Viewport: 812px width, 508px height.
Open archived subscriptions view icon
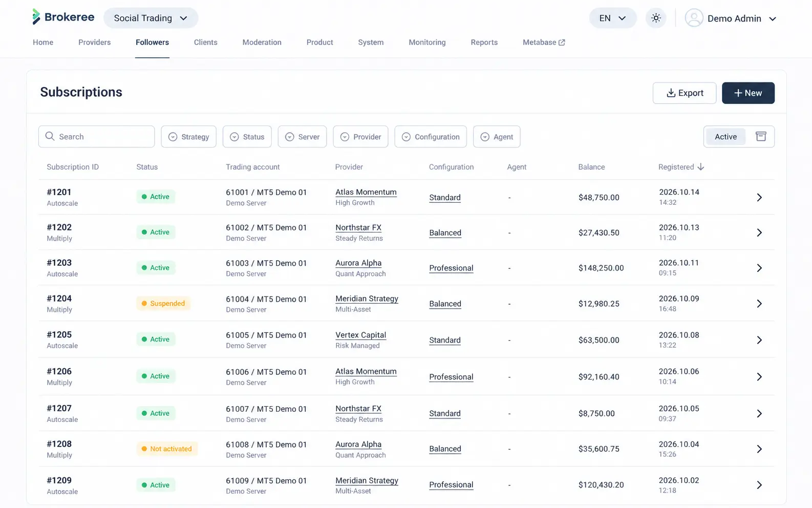761,137
